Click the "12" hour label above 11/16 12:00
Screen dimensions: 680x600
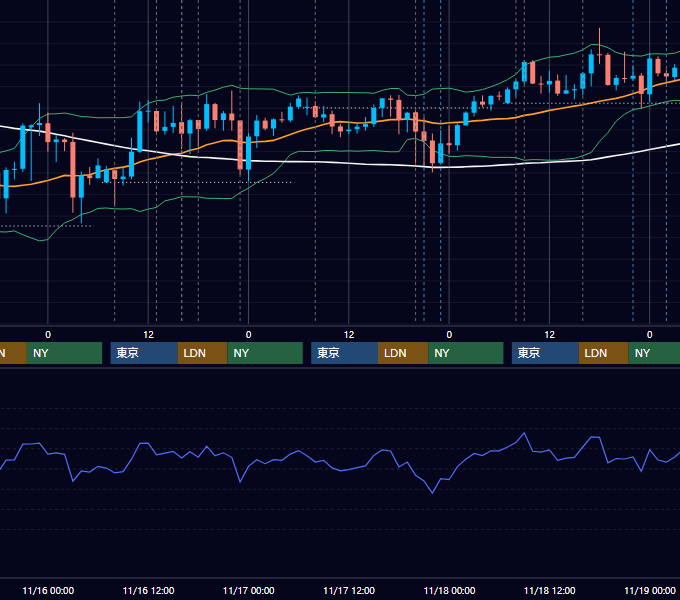pos(148,335)
